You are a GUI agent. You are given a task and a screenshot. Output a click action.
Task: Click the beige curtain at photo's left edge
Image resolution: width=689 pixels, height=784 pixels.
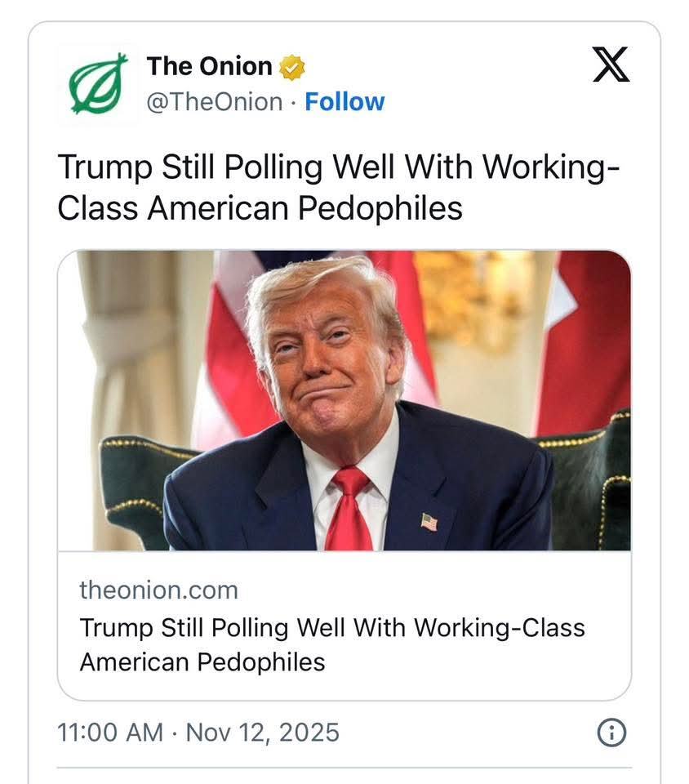pyautogui.click(x=122, y=343)
